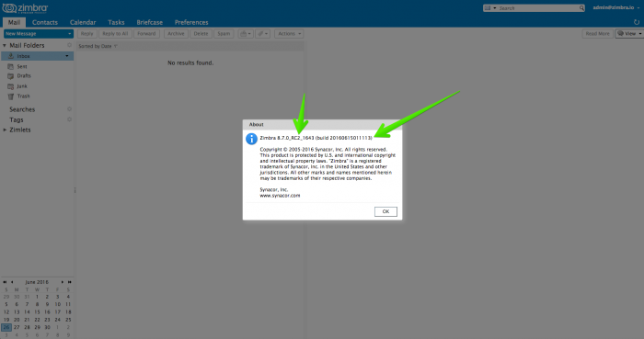Collapse the Mail Folders section

5,46
